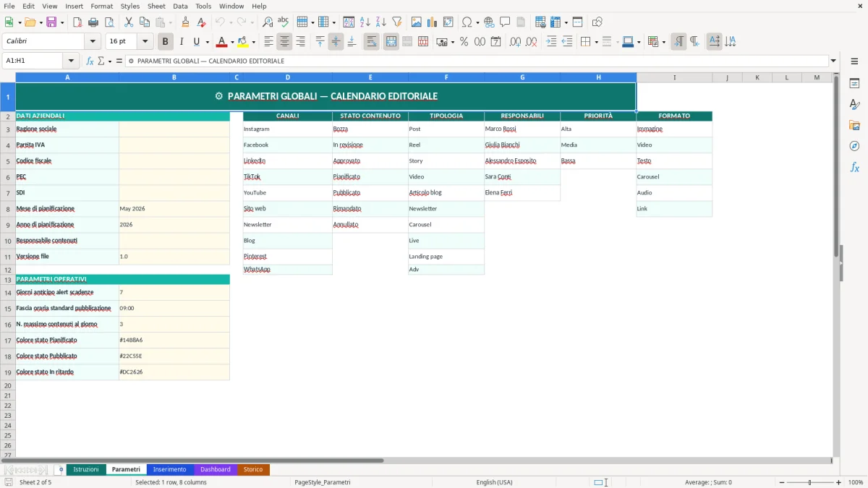The height and width of the screenshot is (488, 868).
Task: Open the sidebar Navigator compass icon
Action: point(854,146)
